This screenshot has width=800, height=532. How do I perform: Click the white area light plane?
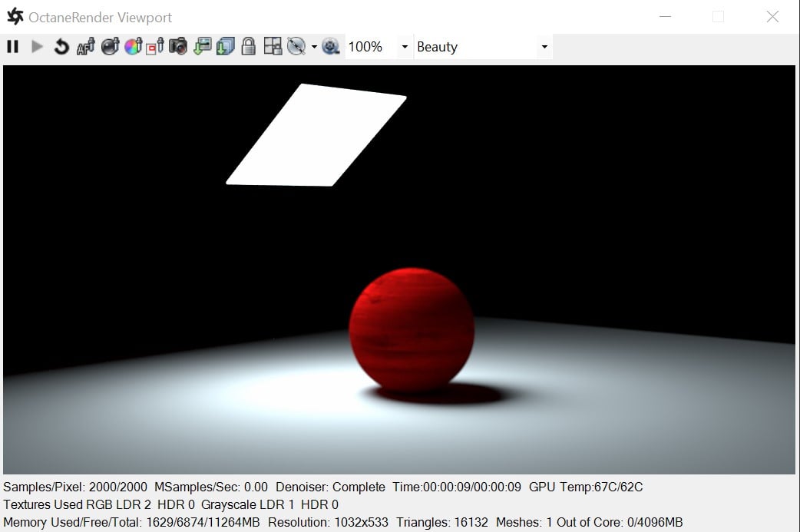click(316, 134)
